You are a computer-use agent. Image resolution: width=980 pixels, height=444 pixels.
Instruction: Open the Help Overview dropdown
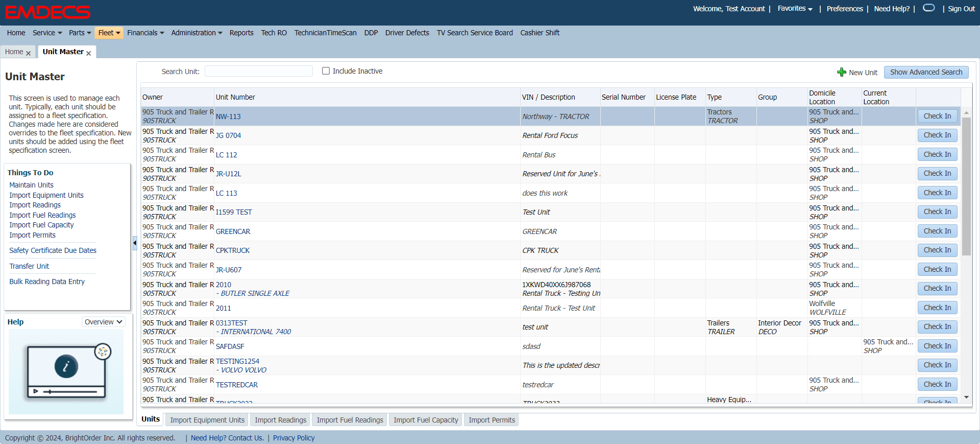click(104, 322)
